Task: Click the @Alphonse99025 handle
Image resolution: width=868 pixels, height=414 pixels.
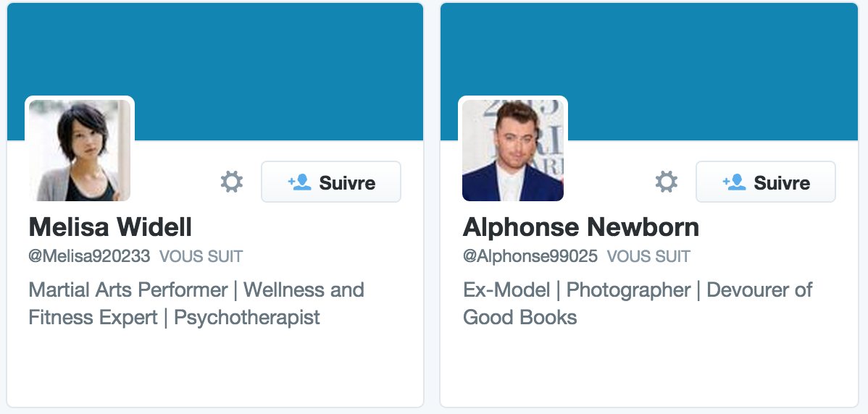Action: point(530,256)
